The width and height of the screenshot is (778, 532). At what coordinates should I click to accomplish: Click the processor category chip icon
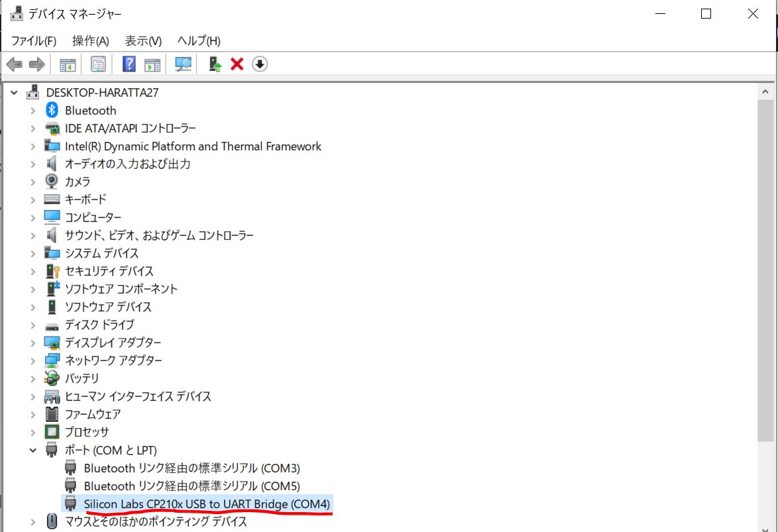coord(52,432)
